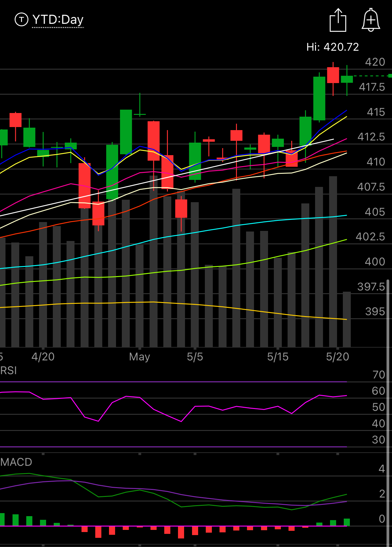Tap the 417.5 price axis label

(x=372, y=87)
